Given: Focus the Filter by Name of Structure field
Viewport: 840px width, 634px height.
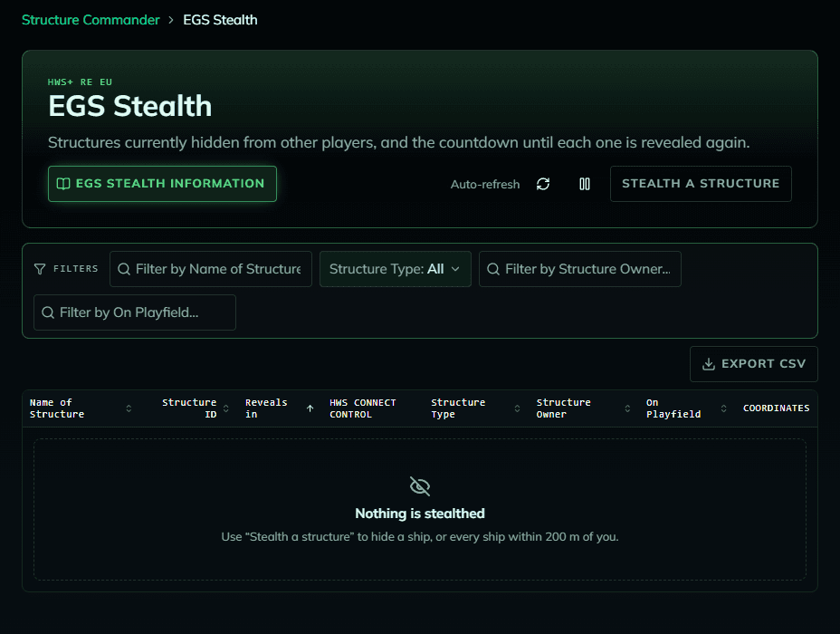Looking at the screenshot, I should pyautogui.click(x=211, y=269).
